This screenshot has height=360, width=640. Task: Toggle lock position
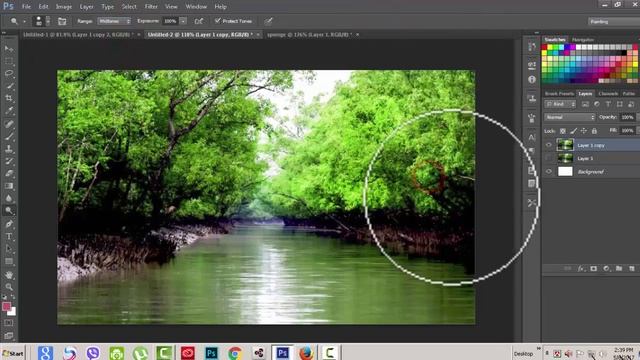(584, 131)
